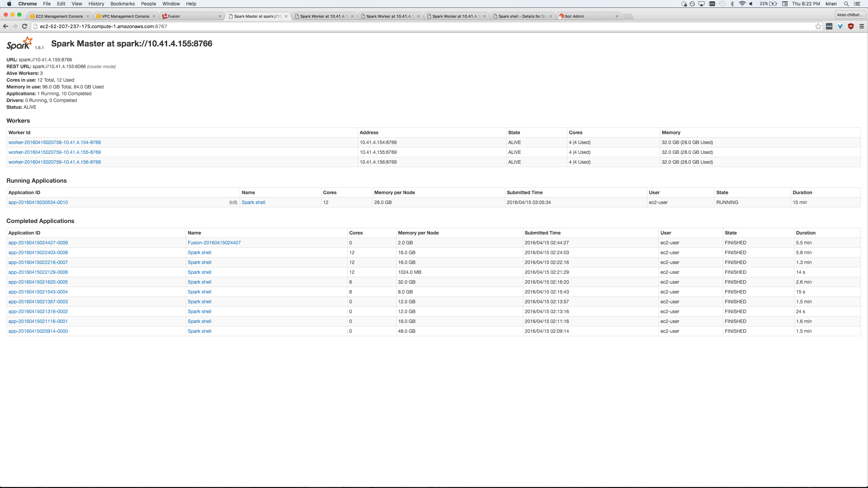Viewport: 868px width, 488px height.
Task: Click the battery status indicator
Action: click(x=768, y=4)
